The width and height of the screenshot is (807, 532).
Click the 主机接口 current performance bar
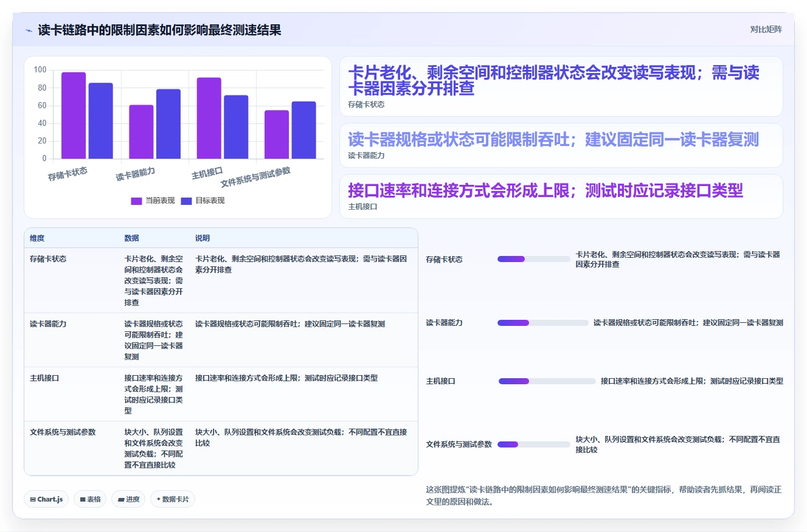(x=209, y=118)
